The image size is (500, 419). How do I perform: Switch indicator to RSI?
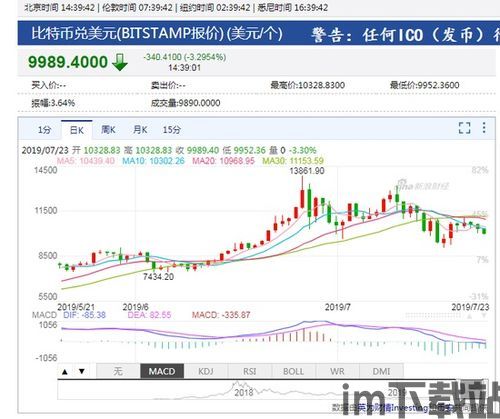pos(250,371)
